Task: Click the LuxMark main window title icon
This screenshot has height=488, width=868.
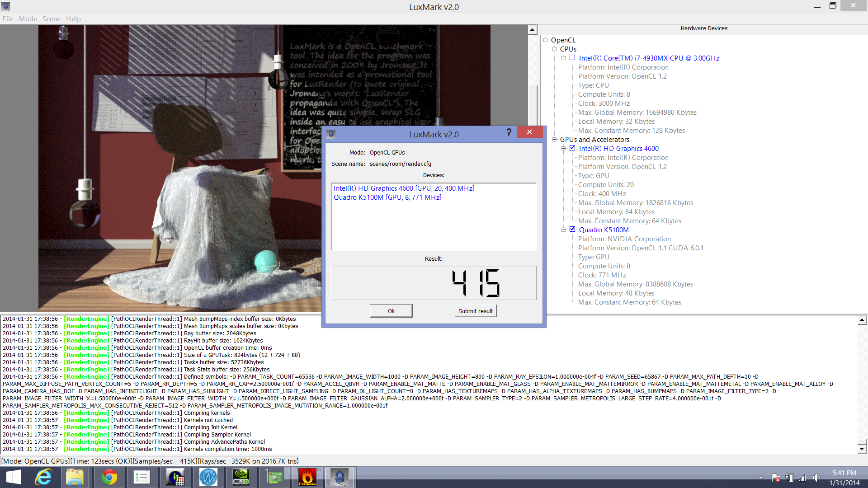Action: pyautogui.click(x=6, y=6)
